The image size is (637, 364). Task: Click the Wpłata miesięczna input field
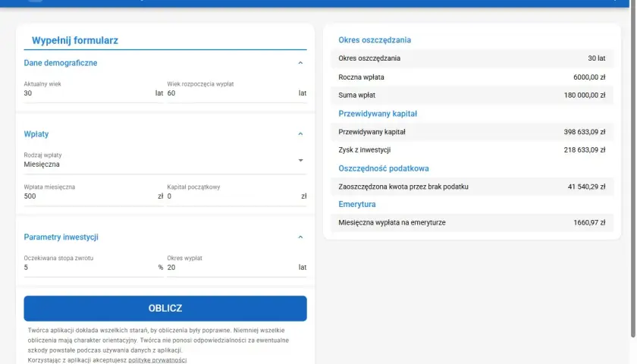click(93, 196)
